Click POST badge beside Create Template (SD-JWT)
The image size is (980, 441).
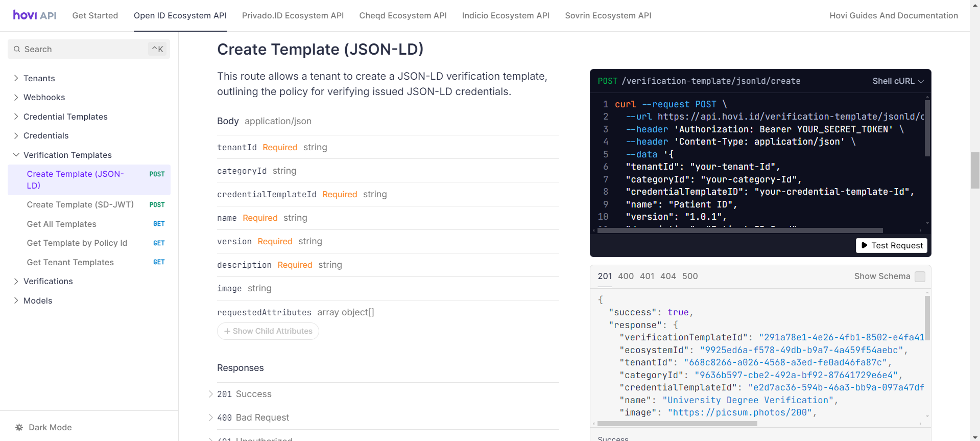[x=157, y=205]
